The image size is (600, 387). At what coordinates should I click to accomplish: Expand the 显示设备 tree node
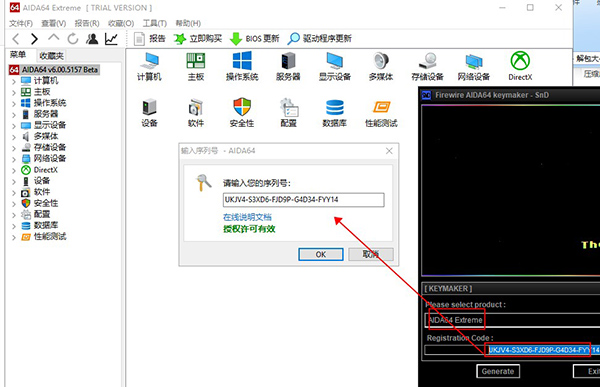click(x=14, y=126)
